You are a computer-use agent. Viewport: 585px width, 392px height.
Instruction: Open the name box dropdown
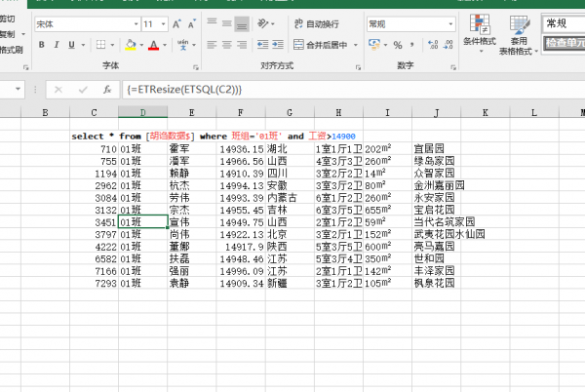pos(18,89)
